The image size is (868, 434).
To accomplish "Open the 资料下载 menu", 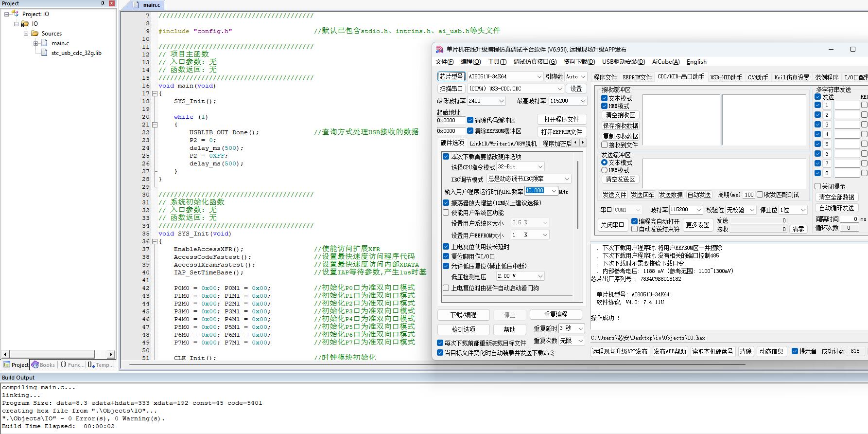I will [x=579, y=62].
